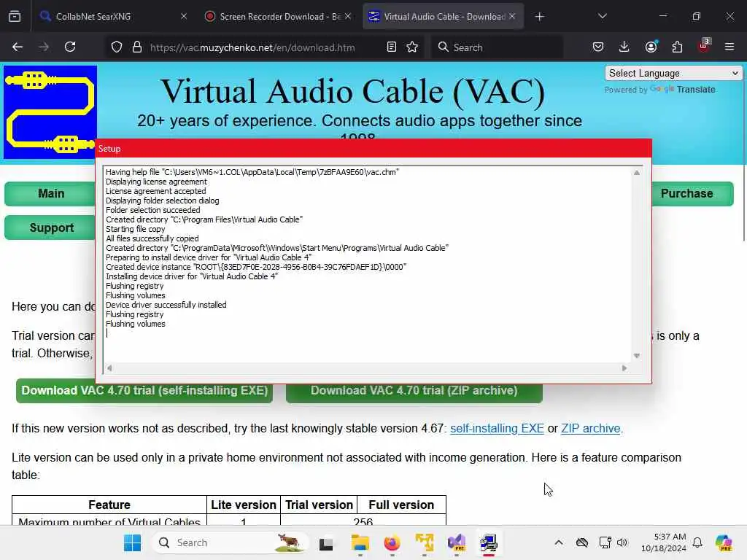The height and width of the screenshot is (560, 747).
Task: Click Setup log vertical scroll down arrow
Action: point(636,356)
